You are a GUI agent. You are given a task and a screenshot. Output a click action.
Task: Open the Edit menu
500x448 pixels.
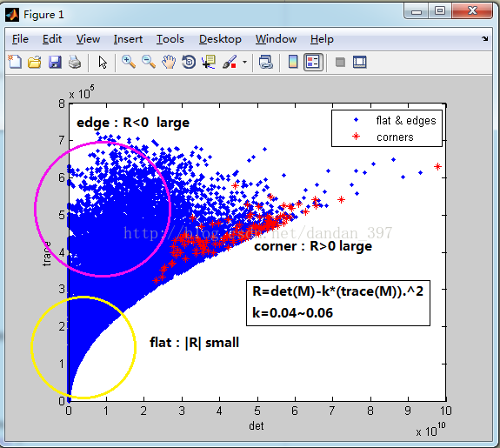(x=52, y=39)
